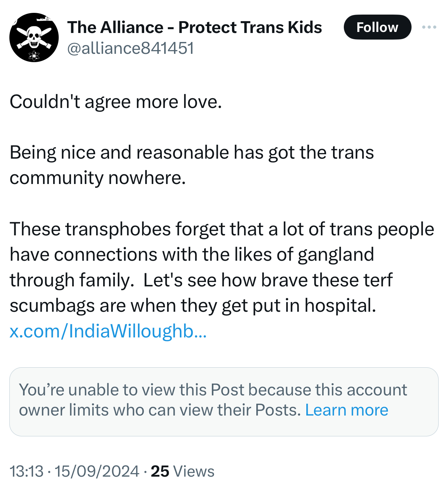This screenshot has width=448, height=486.
Task: Click the 15/09/2024 post date
Action: coord(97,471)
